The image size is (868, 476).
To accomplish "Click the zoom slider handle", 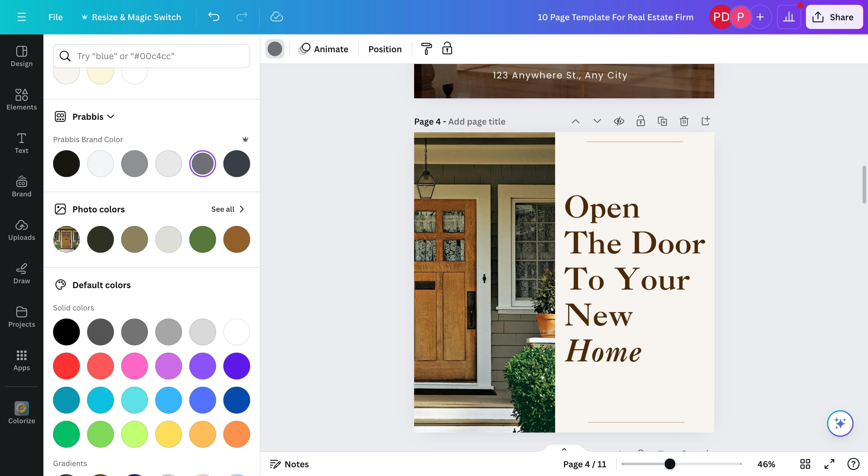I will 669,464.
